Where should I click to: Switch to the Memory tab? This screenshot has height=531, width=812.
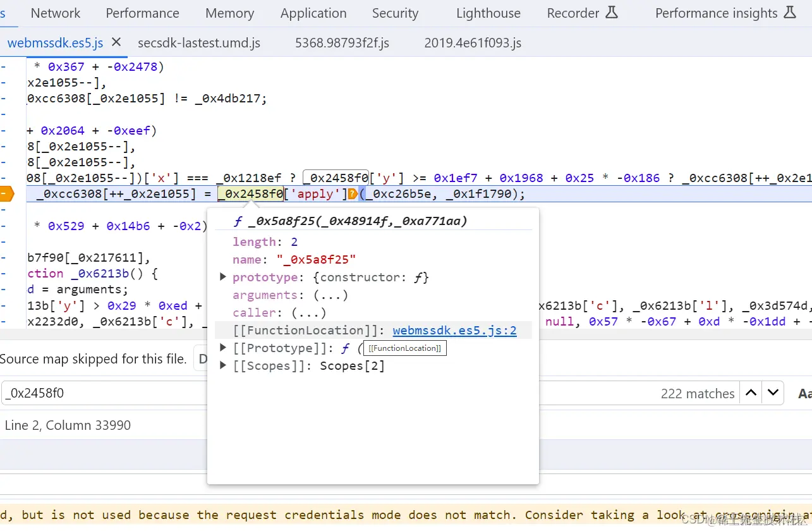pos(229,13)
